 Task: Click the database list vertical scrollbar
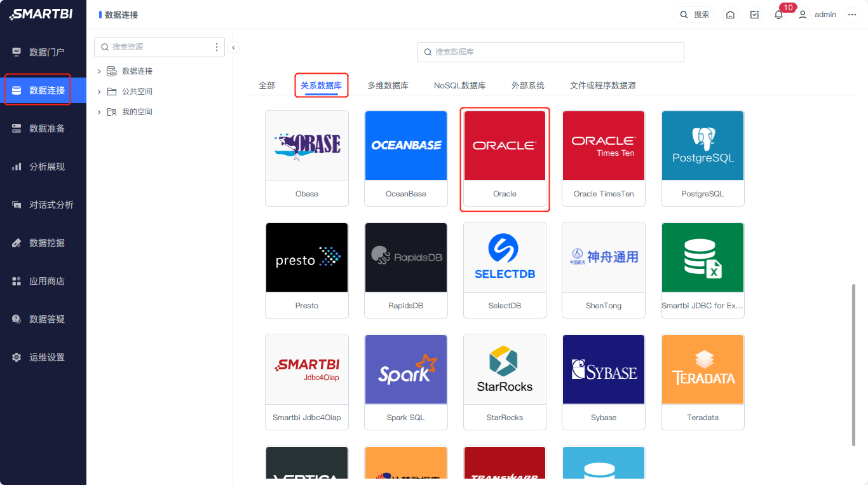point(853,365)
